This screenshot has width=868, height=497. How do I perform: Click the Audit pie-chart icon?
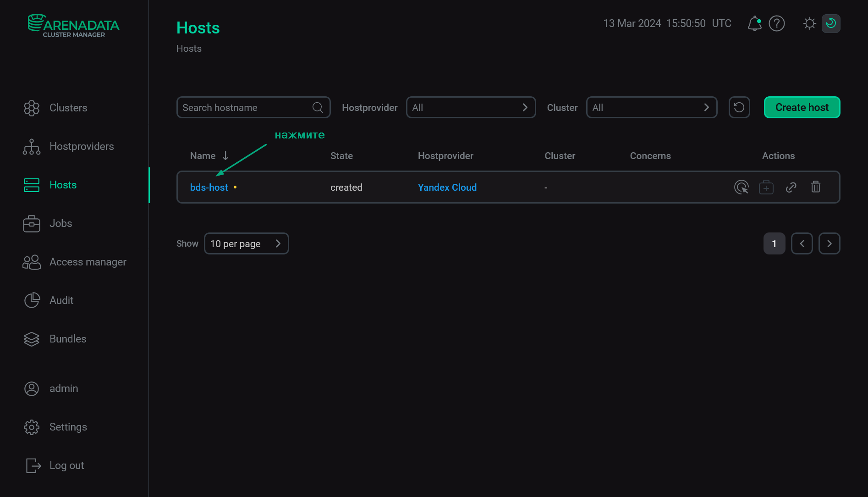click(x=32, y=300)
